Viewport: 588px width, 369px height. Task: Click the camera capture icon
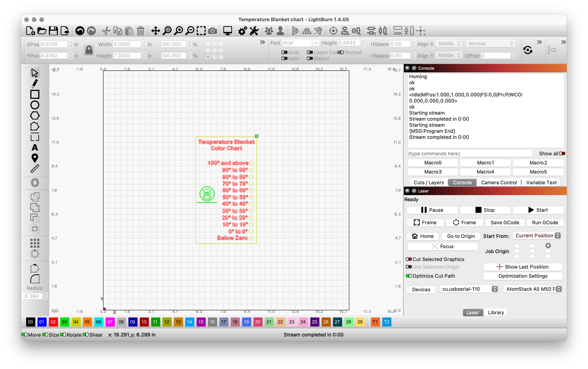pyautogui.click(x=213, y=31)
